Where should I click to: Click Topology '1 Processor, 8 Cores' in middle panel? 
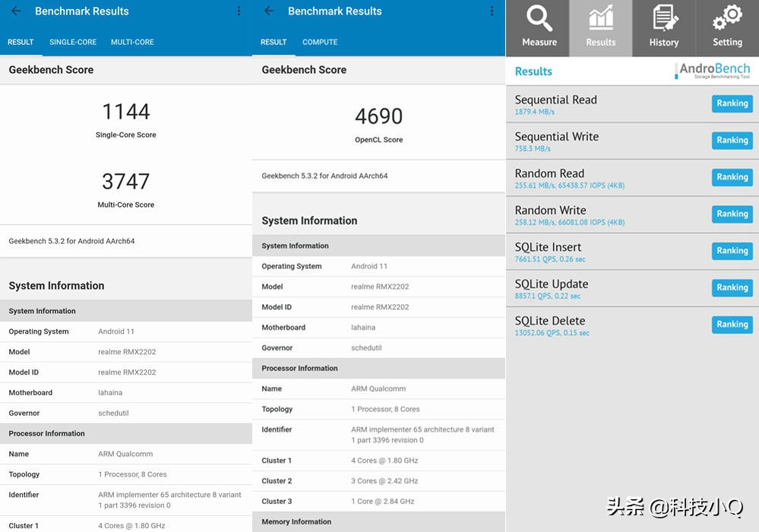[x=385, y=409]
